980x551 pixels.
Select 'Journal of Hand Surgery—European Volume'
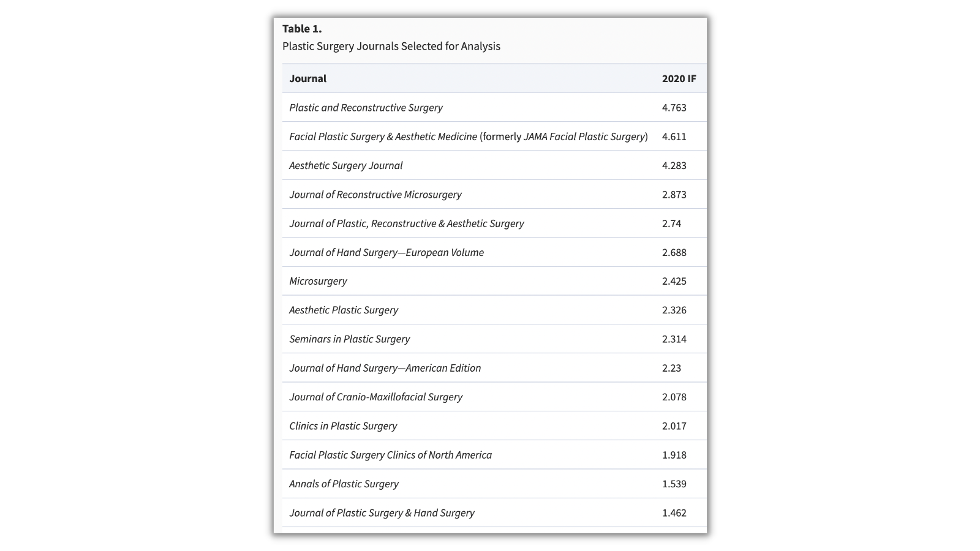point(386,252)
